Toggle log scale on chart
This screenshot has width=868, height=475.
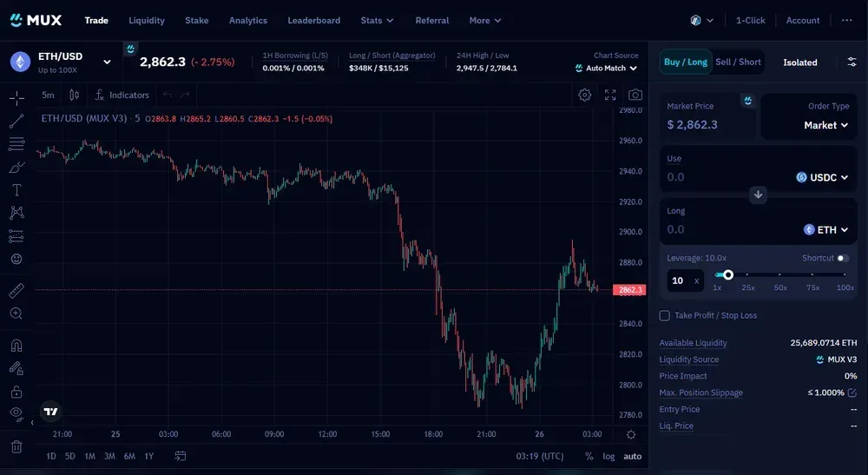[x=608, y=456]
